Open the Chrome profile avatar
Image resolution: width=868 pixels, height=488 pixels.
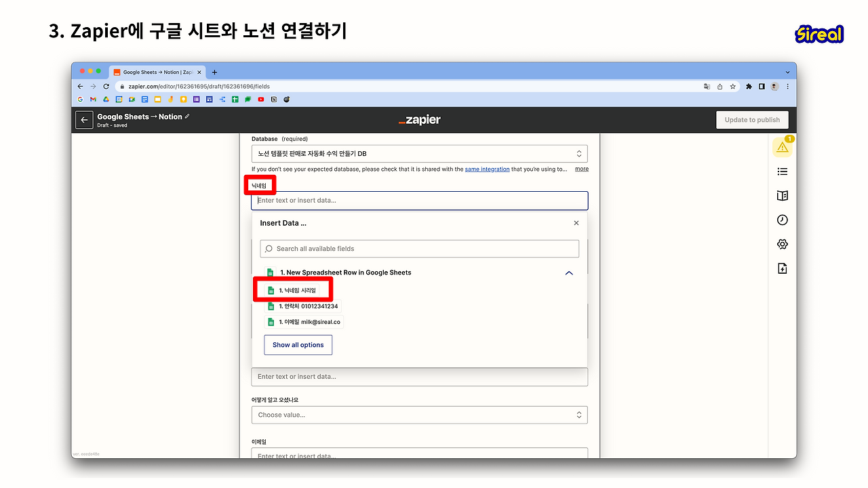click(x=774, y=87)
